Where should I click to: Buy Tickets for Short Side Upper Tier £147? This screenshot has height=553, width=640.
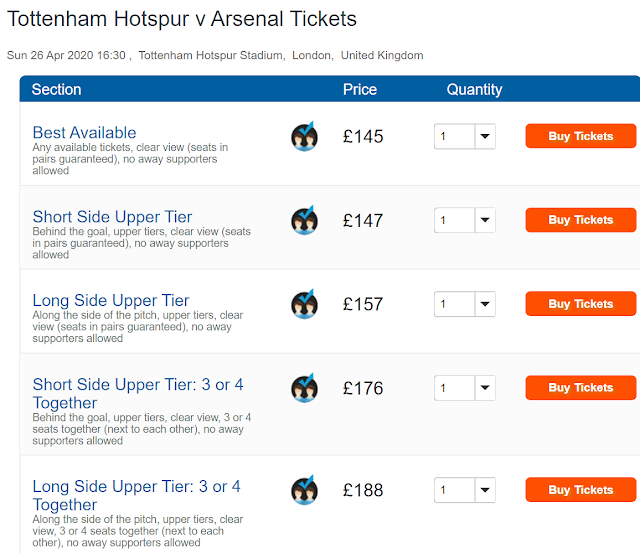[x=580, y=220]
